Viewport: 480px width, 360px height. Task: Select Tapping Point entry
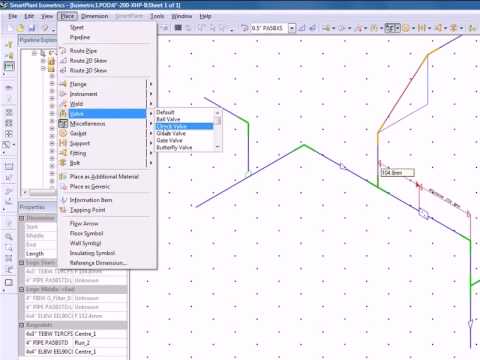[107, 210]
